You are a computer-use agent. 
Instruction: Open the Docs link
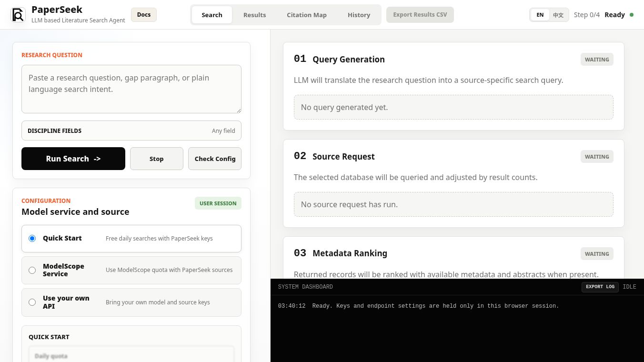(x=144, y=15)
